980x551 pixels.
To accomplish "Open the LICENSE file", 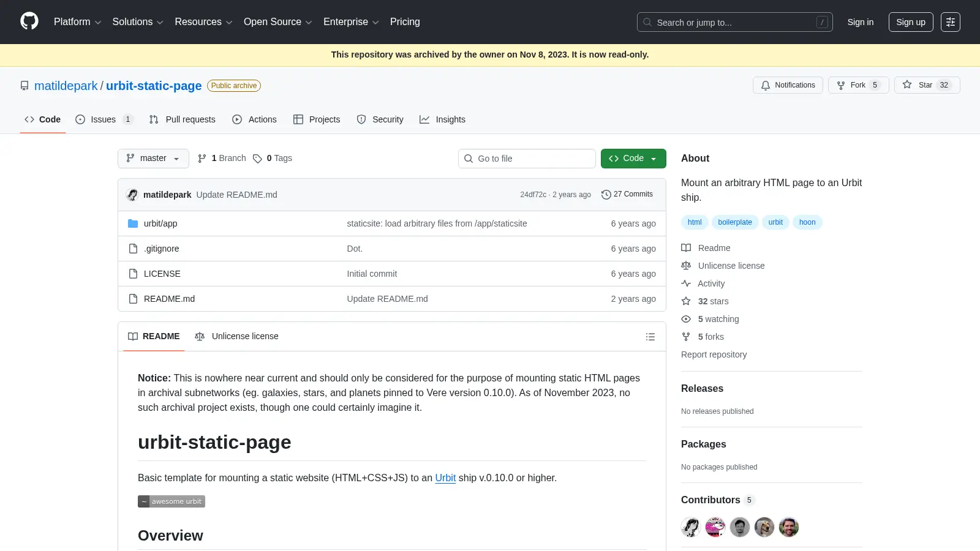I will coord(162,274).
